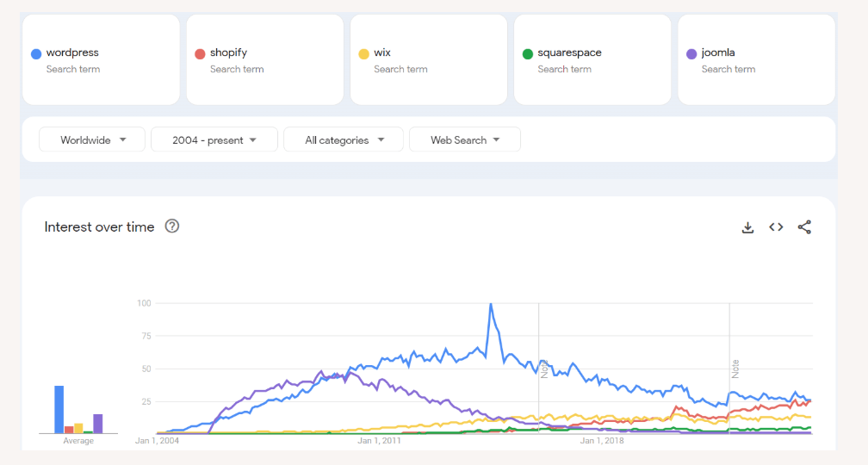Click the first Note marker on the chart
868x465 pixels.
(x=544, y=369)
